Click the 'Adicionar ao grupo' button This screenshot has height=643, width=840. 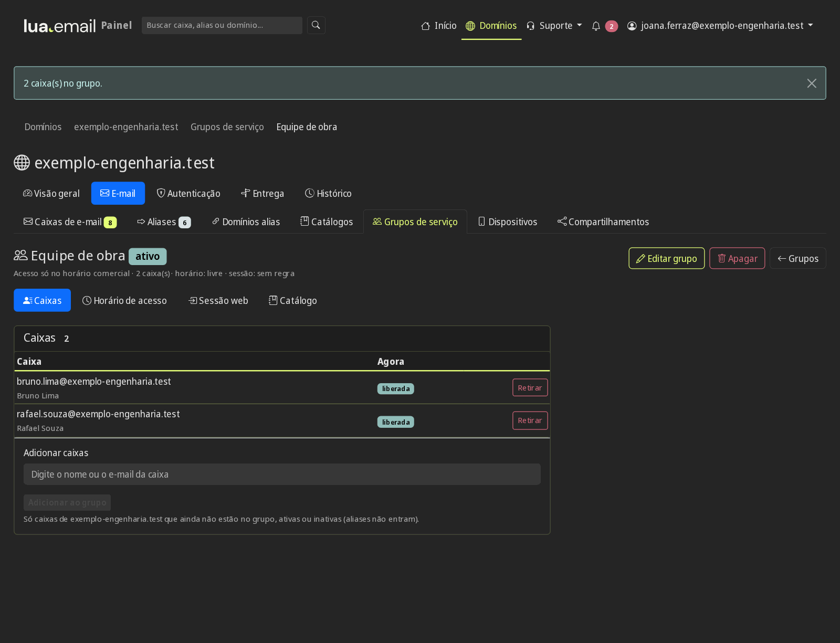pos(67,503)
